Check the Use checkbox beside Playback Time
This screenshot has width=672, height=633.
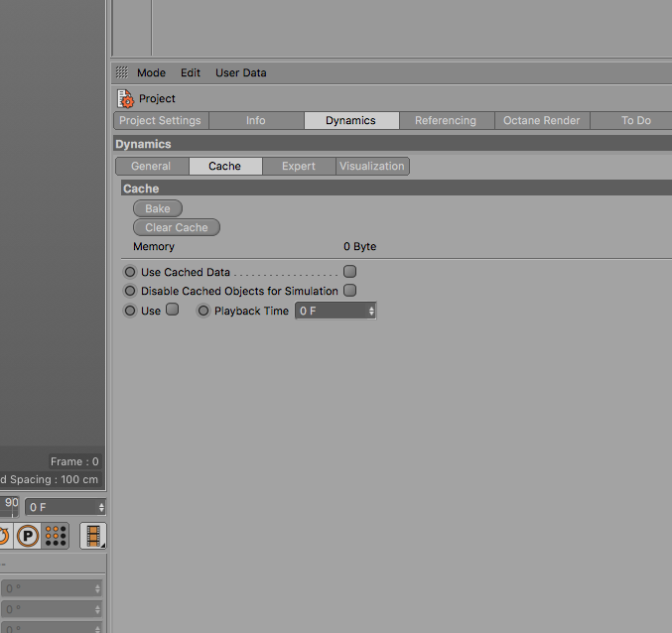pos(173,310)
